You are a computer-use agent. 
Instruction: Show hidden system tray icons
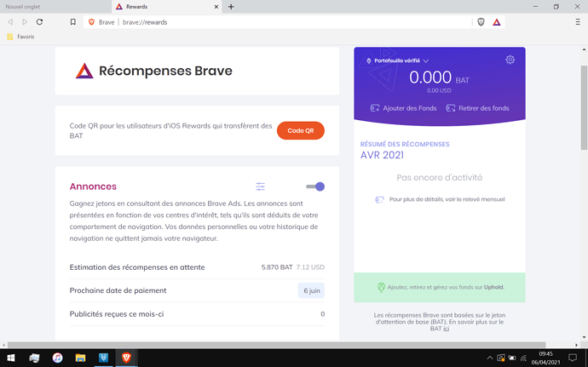pyautogui.click(x=489, y=358)
